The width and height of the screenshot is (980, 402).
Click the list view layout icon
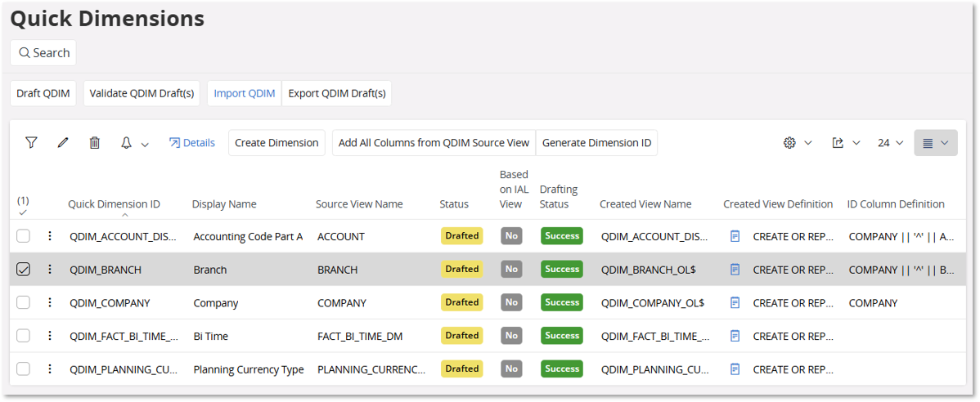pos(928,143)
